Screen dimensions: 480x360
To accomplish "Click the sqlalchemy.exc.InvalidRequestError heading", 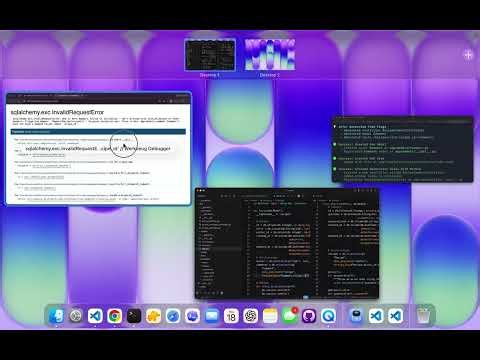I will tap(57, 112).
